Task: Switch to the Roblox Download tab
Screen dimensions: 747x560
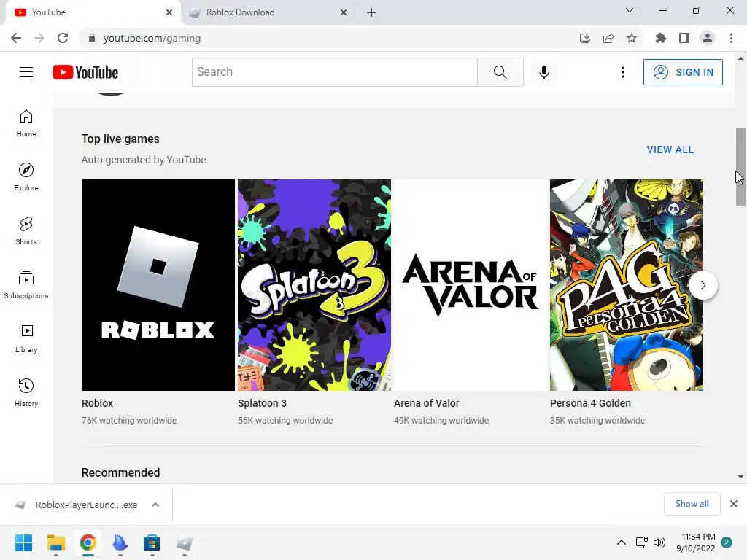Action: (267, 12)
